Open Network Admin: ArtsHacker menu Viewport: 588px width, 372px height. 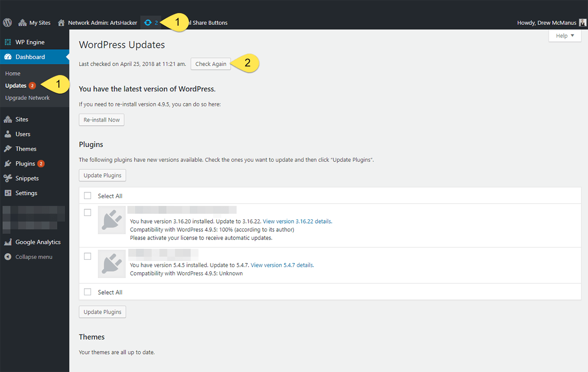click(x=97, y=23)
